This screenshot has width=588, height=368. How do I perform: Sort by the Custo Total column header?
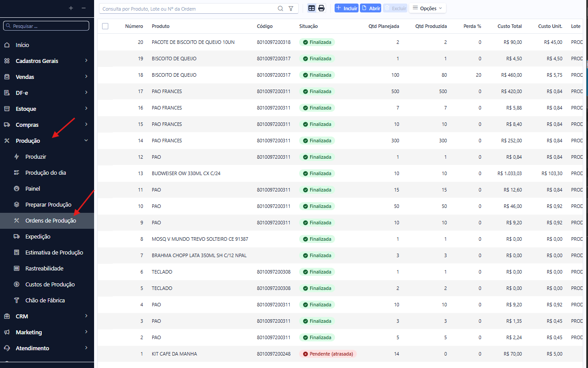[x=509, y=26]
